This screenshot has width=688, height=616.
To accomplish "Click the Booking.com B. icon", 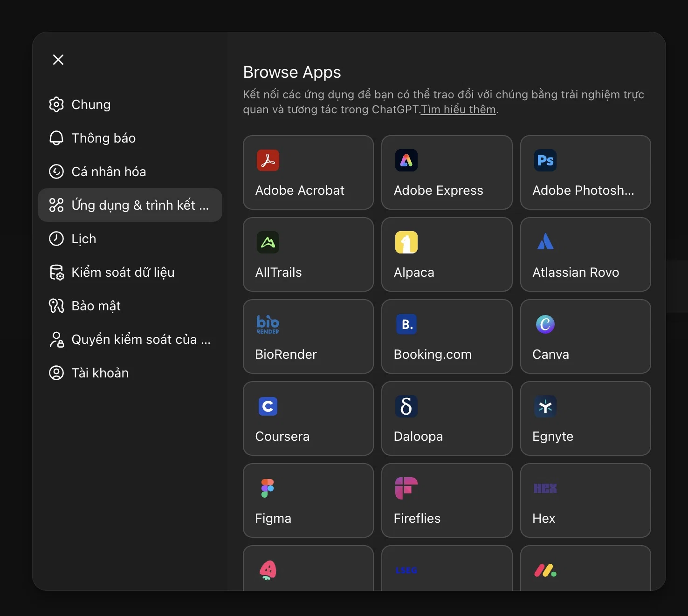I will (406, 324).
